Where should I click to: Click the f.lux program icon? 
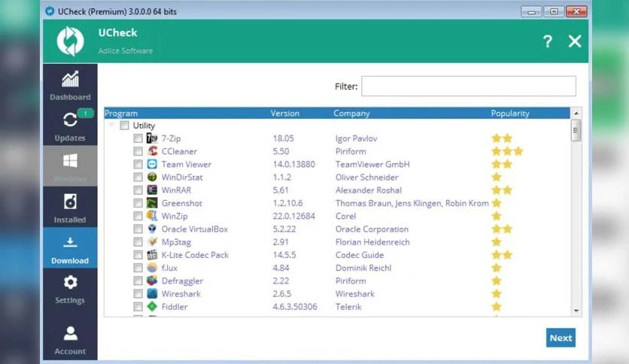coord(152,268)
